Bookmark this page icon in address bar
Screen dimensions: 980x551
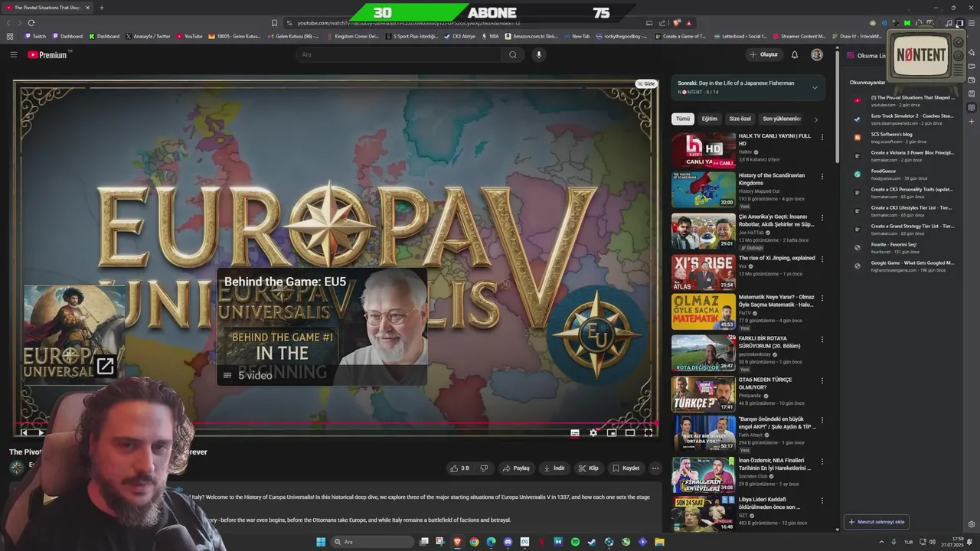(x=274, y=23)
